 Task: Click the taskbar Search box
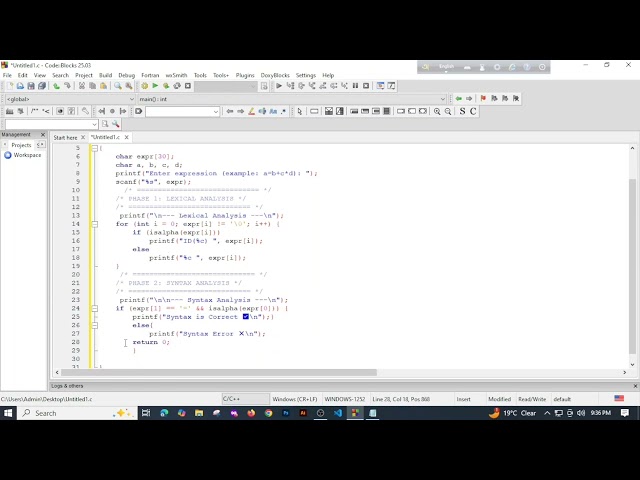click(x=77, y=413)
